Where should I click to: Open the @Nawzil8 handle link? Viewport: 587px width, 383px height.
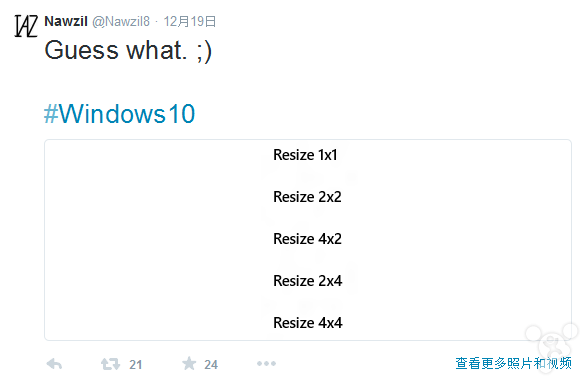[121, 22]
